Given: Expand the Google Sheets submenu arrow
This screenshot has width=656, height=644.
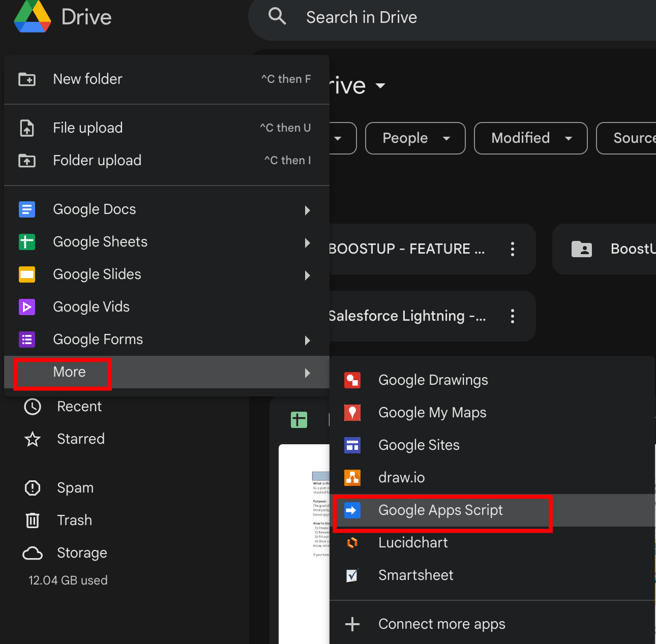Looking at the screenshot, I should coord(307,242).
